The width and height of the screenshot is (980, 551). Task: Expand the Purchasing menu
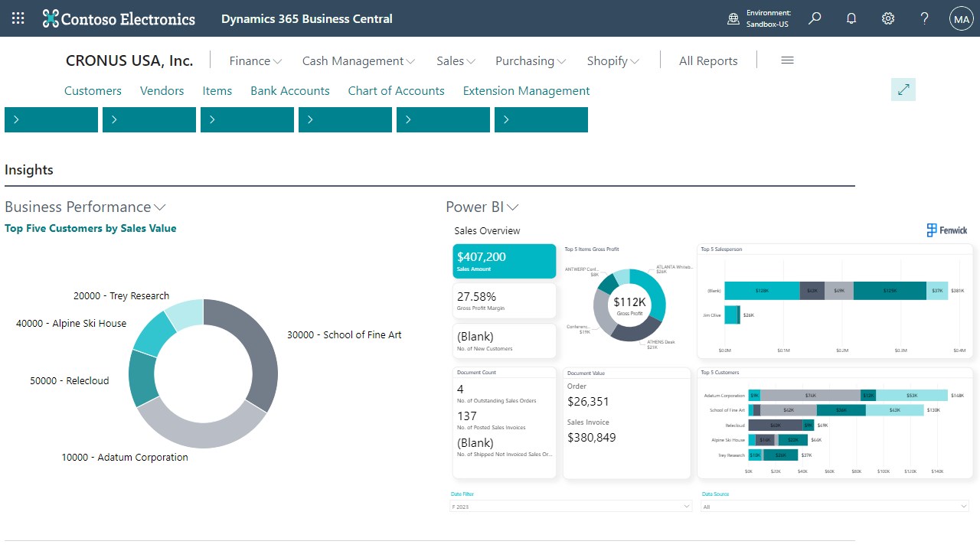click(x=531, y=61)
